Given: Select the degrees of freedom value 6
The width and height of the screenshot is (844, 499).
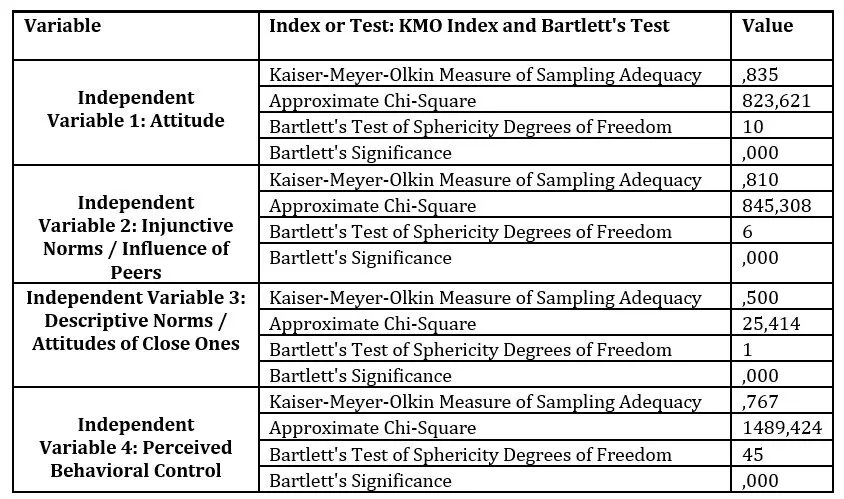Looking at the screenshot, I should pyautogui.click(x=747, y=232).
